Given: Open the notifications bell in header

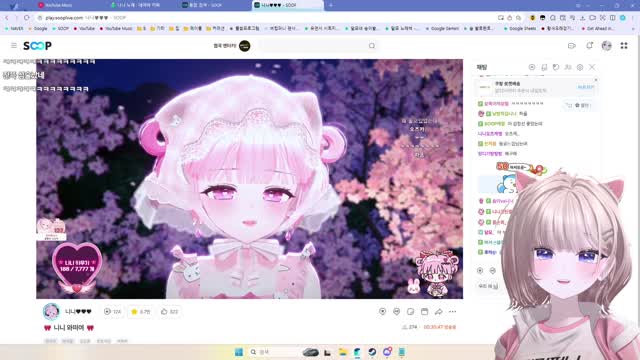Looking at the screenshot, I should (x=589, y=46).
